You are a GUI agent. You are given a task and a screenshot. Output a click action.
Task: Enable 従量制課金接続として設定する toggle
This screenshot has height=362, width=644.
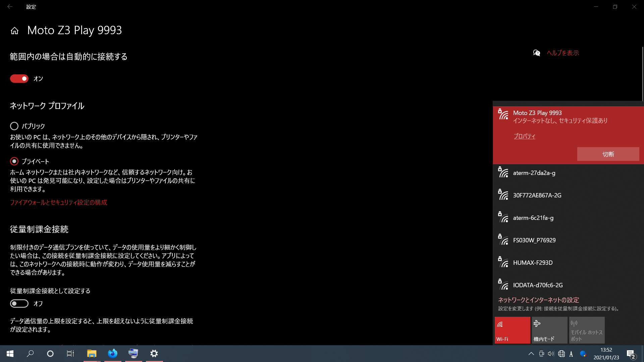click(19, 303)
